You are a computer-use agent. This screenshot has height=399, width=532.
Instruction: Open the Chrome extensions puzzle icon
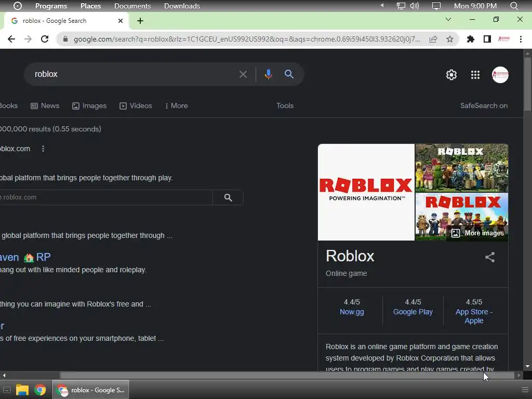(471, 39)
